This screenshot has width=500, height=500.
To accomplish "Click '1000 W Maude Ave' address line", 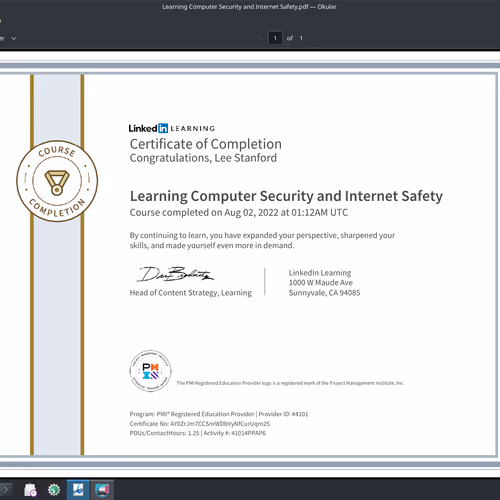I will 321,283.
